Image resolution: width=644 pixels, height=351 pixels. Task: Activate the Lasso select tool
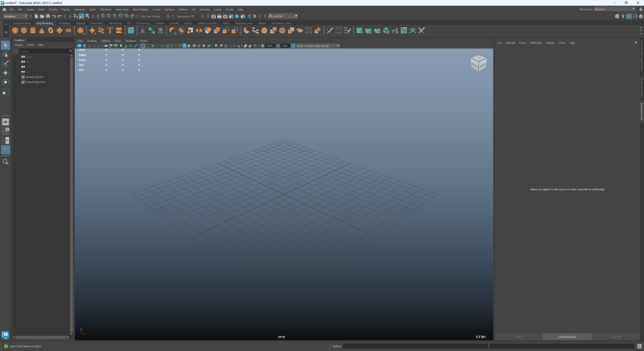click(x=6, y=55)
